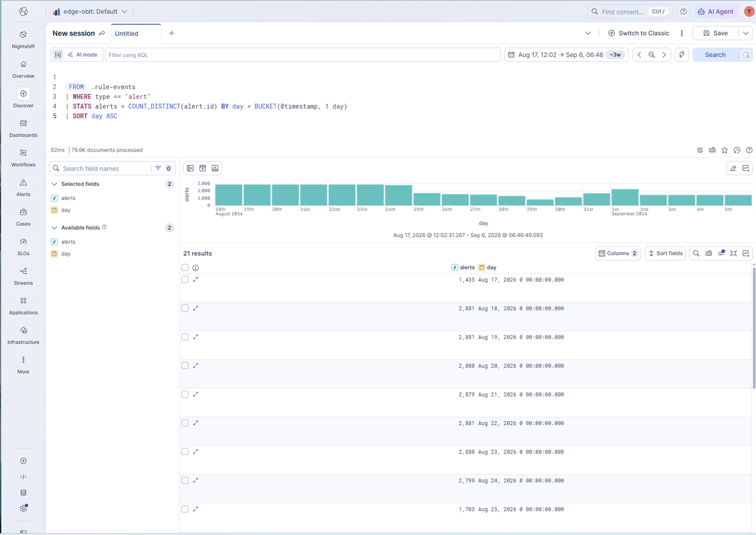Expand the Aug 17 row details
Screen dimensions: 756x535
point(196,280)
